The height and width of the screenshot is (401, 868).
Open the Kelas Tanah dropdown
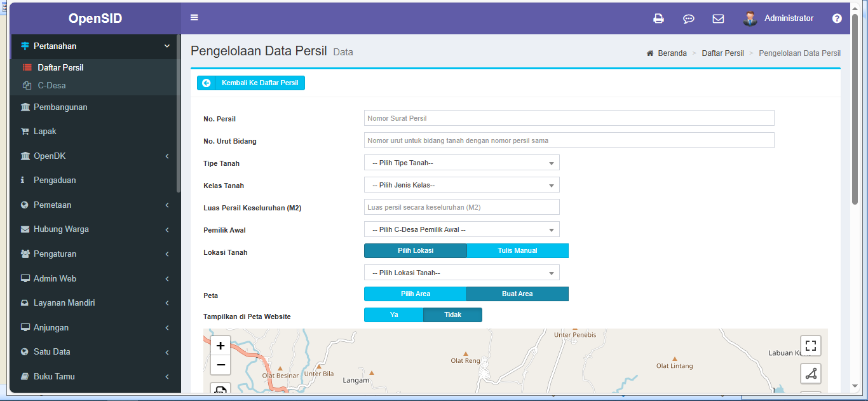pyautogui.click(x=462, y=185)
